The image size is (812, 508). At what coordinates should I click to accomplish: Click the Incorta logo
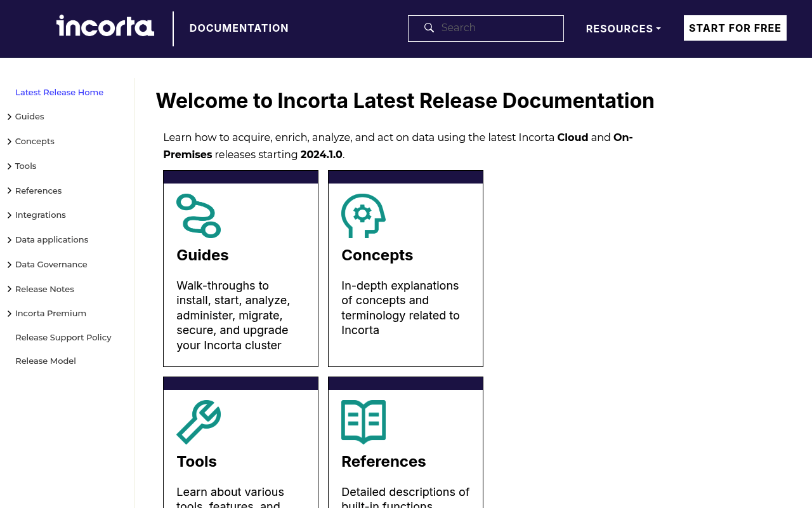105,26
